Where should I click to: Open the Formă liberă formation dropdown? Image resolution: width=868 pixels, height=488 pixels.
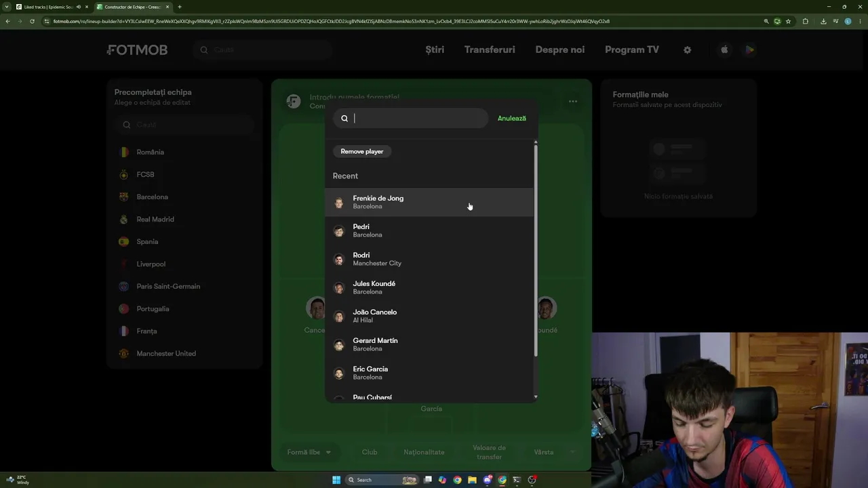(309, 452)
